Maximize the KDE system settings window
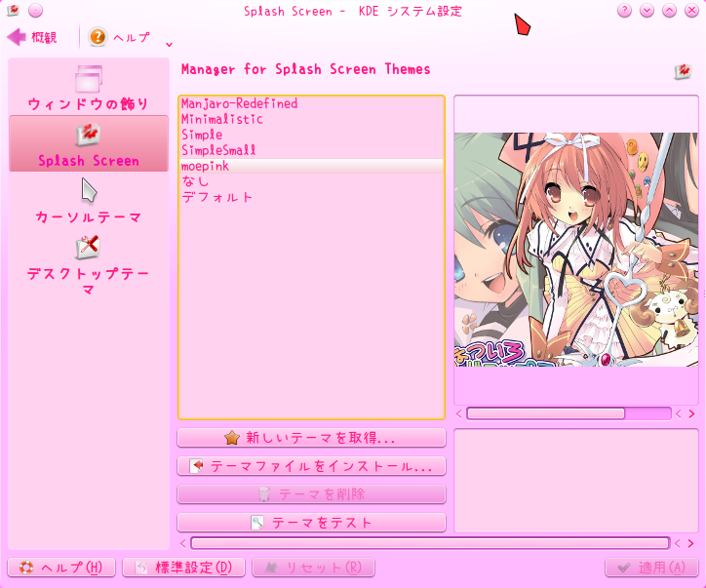Viewport: 706px width, 588px height. pyautogui.click(x=670, y=11)
